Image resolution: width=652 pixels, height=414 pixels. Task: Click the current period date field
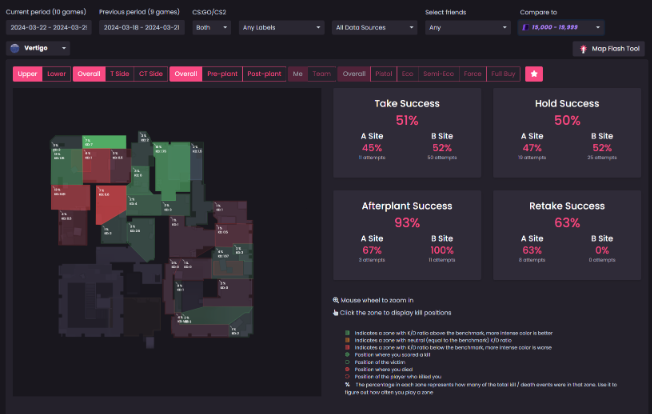pos(49,27)
